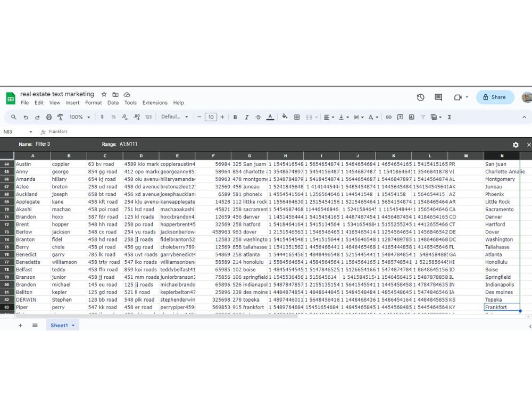Toggle italic formatting
Image resolution: width=532 pixels, height=399 pixels.
pos(247,117)
